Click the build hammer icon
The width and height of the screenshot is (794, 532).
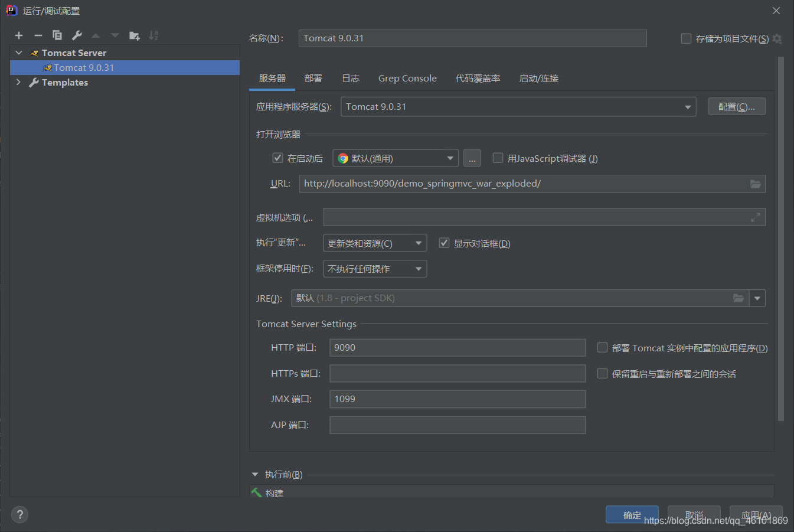(x=256, y=492)
